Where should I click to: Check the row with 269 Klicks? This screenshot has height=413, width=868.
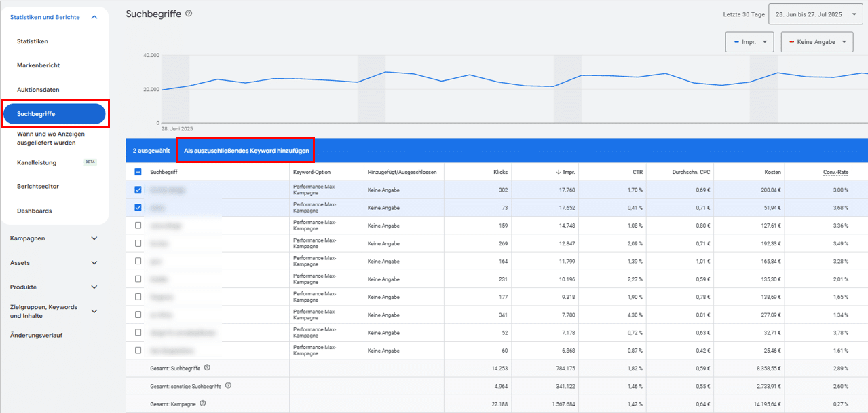[138, 243]
